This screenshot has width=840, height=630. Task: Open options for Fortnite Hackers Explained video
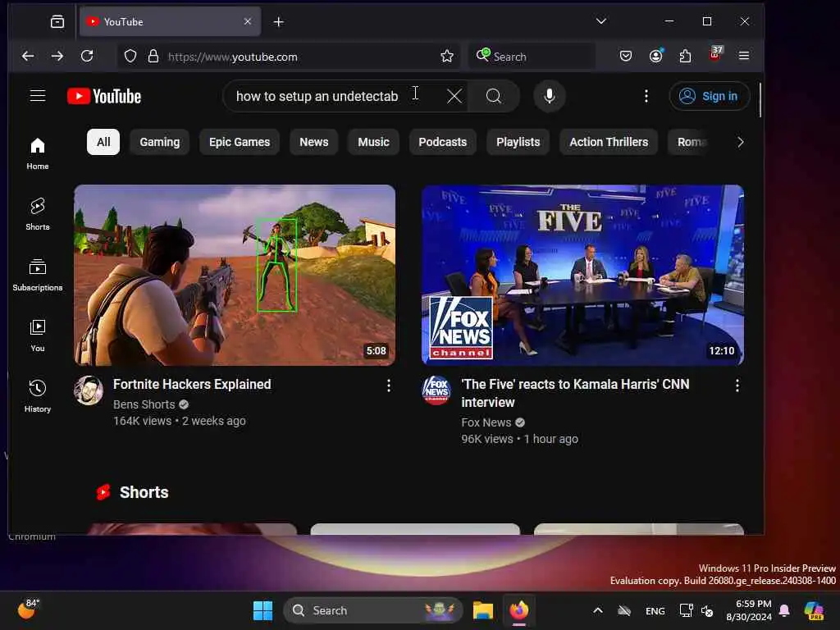coord(389,386)
